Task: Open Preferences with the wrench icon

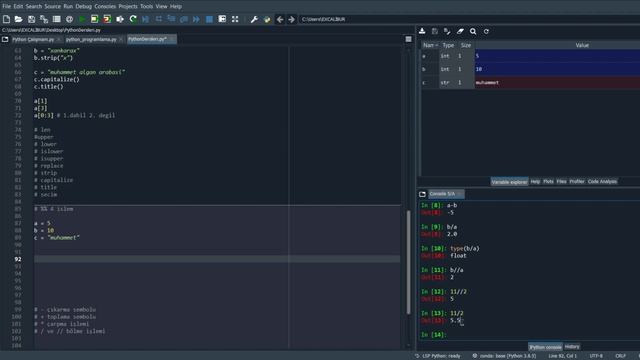Action: [x=254, y=19]
